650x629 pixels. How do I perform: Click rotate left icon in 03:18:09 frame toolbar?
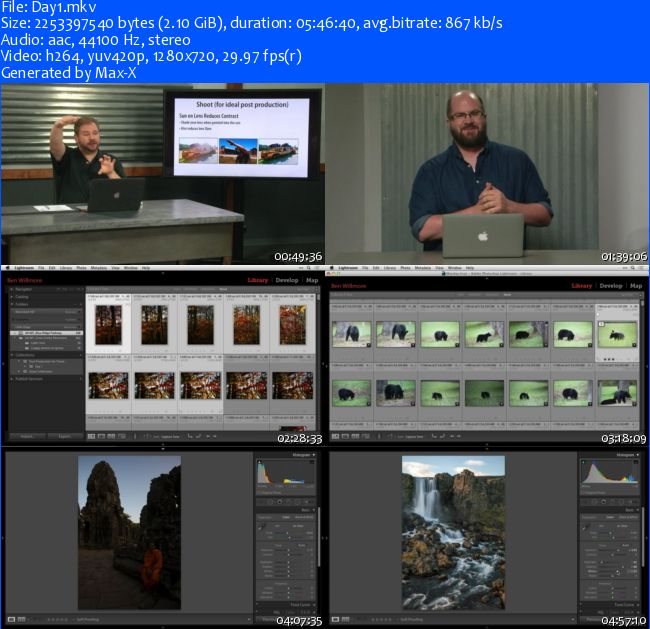point(434,436)
